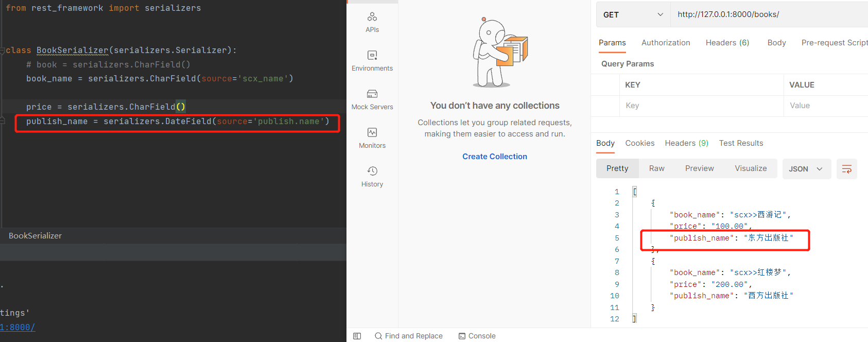Open the APIs sidebar section
The height and width of the screenshot is (342, 868).
click(x=372, y=22)
